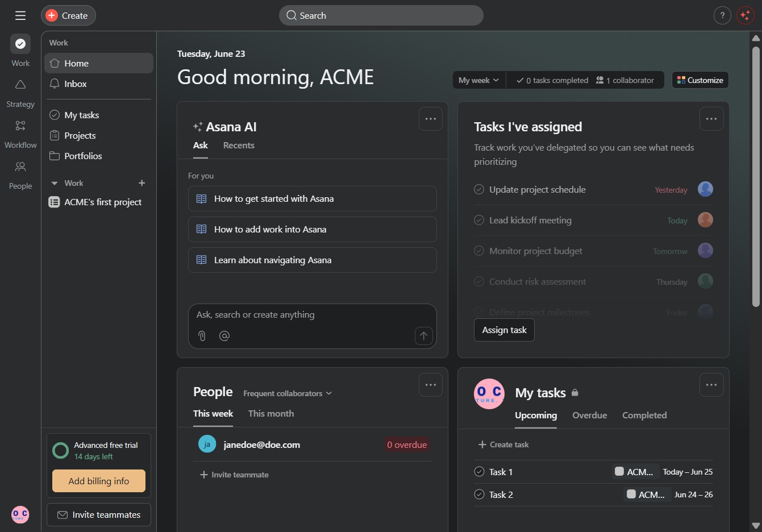The image size is (762, 532).
Task: Select the Work section in left rail
Action: click(20, 51)
